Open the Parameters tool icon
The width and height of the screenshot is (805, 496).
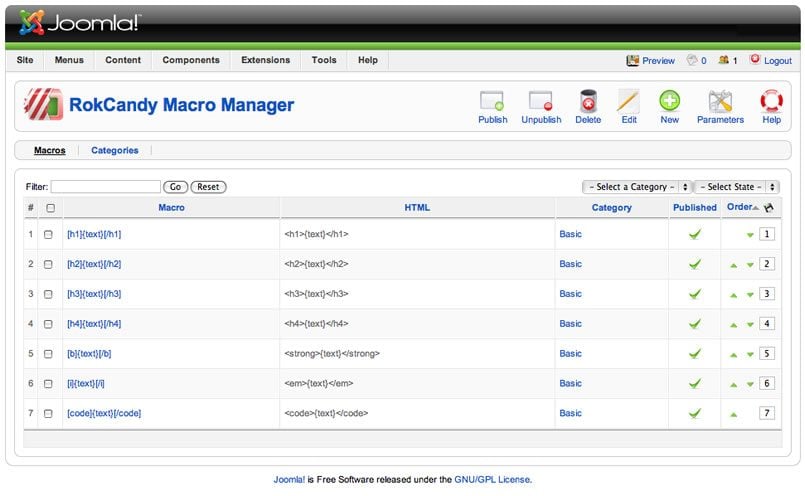pos(720,102)
